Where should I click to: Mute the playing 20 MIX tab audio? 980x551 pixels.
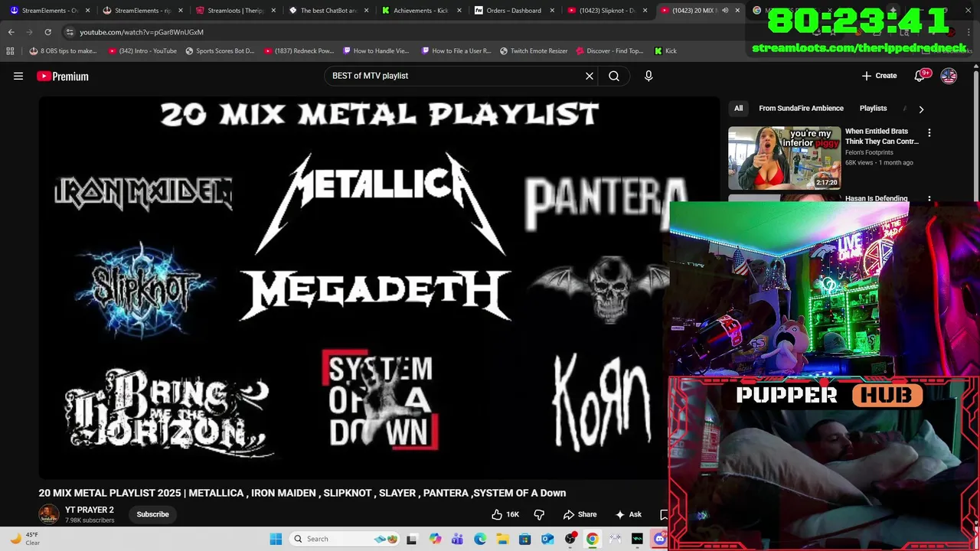tap(725, 11)
